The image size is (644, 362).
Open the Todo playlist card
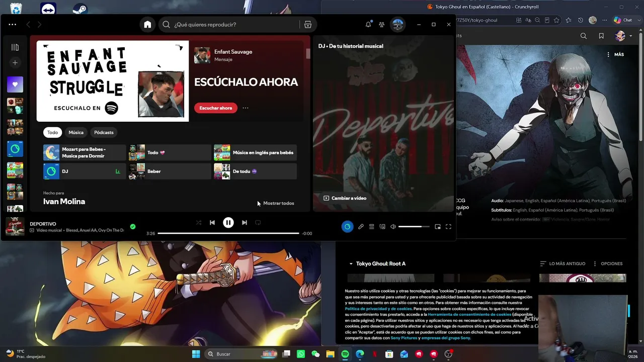[170, 152]
